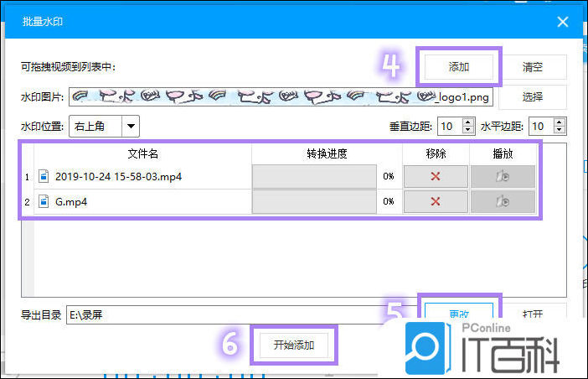Click 播放 column header
The image size is (588, 379).
pos(503,153)
